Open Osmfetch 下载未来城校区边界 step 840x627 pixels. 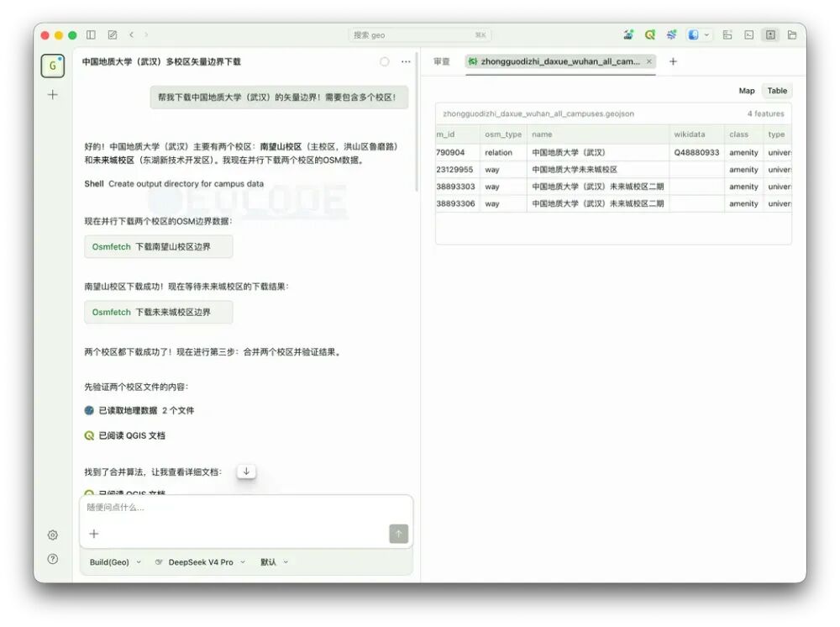pos(159,312)
